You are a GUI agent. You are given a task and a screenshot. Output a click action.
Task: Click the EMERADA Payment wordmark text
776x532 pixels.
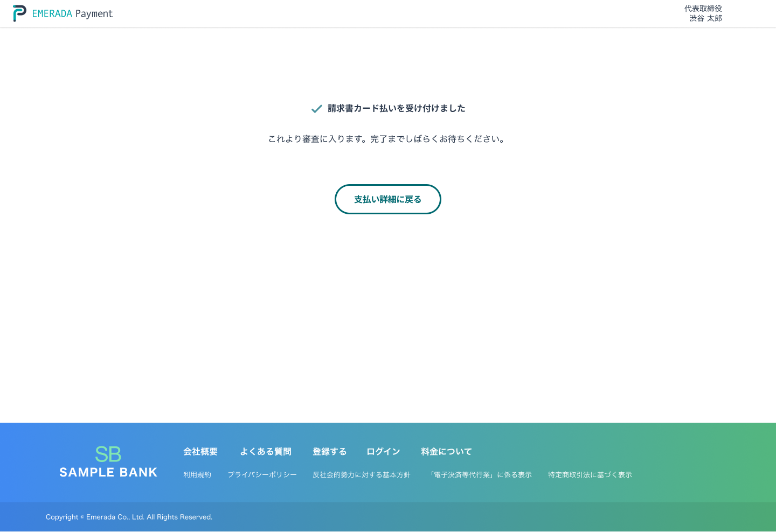(72, 14)
